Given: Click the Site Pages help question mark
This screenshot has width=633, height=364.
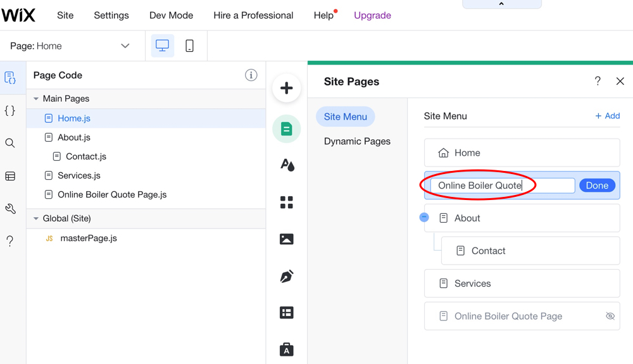Looking at the screenshot, I should (x=598, y=81).
